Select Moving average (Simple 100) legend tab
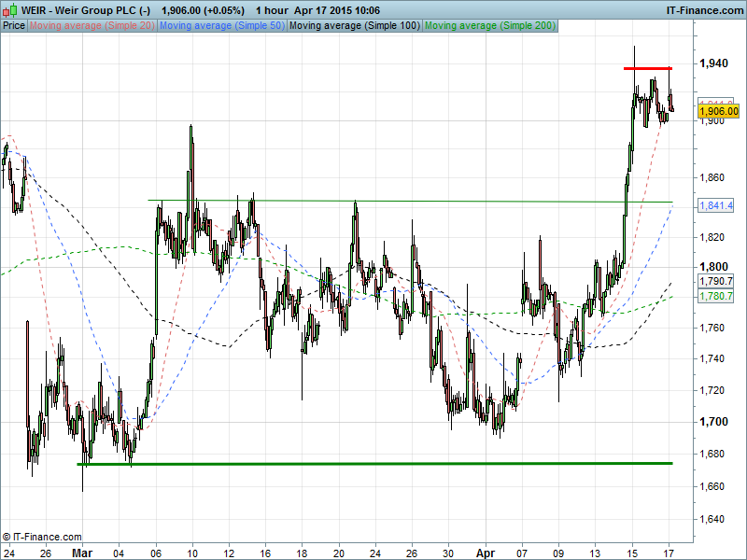Viewport: 747px width, 560px height. pos(354,26)
